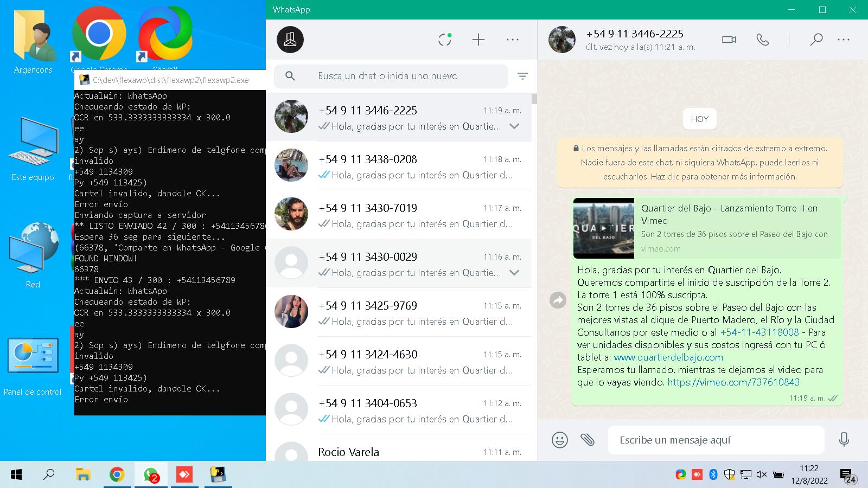868x488 pixels.
Task: Switch to flexawp2 console in the taskbar
Action: tap(218, 475)
